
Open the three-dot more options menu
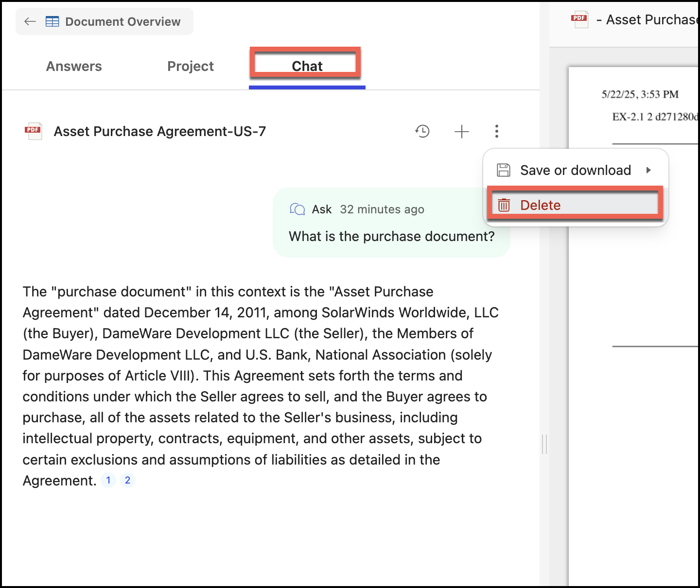pyautogui.click(x=496, y=131)
